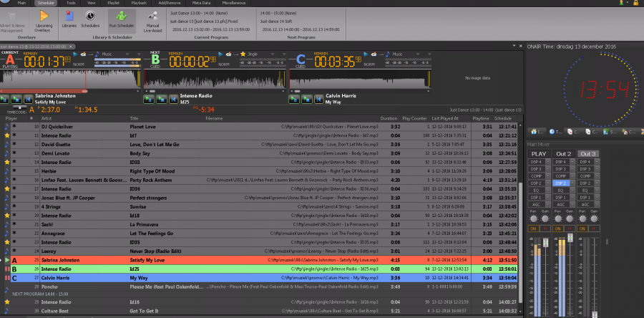Switch to the Tools ribbon tab
The height and width of the screenshot is (318, 644).
click(71, 3)
